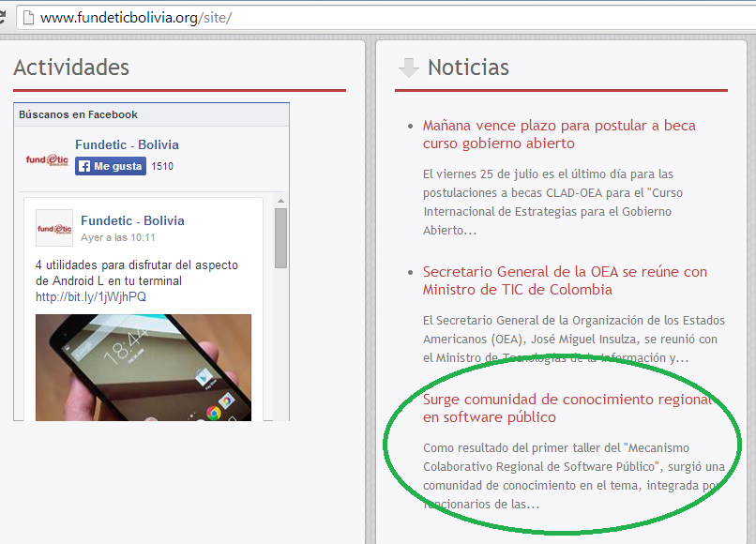The height and width of the screenshot is (544, 756).
Task: Open the Android phone photo in post
Action: coord(144,366)
